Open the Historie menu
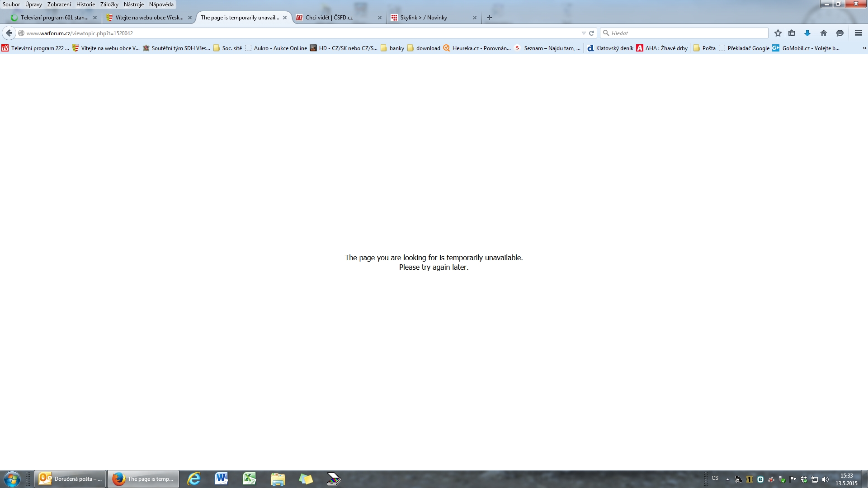Viewport: 868px width, 488px height. (x=85, y=5)
